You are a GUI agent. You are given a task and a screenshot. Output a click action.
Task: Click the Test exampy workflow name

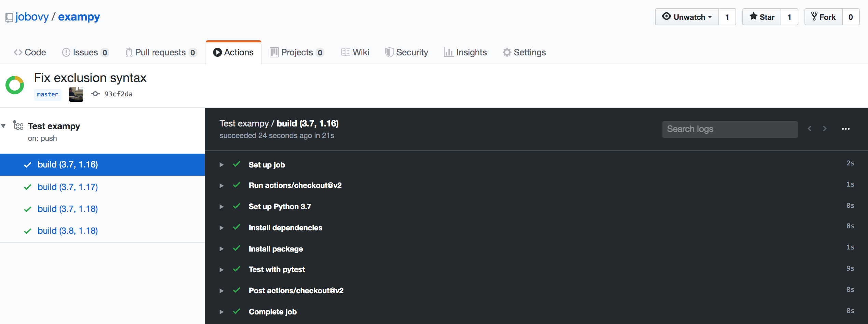coord(54,126)
